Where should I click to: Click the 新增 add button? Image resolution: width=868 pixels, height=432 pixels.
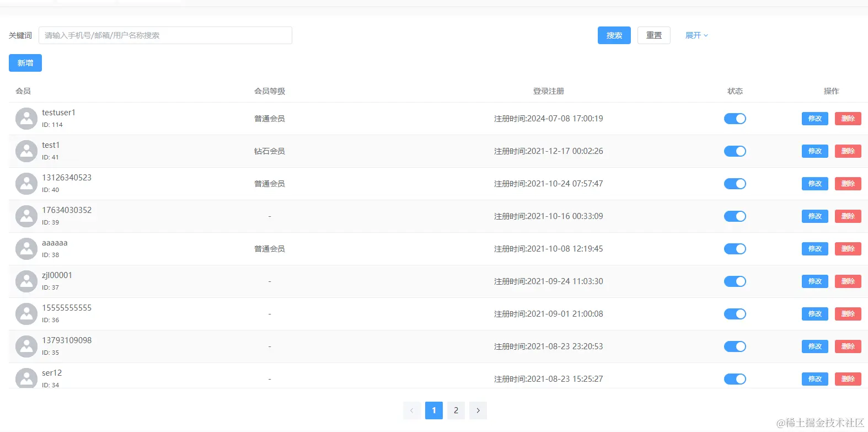pyautogui.click(x=25, y=63)
